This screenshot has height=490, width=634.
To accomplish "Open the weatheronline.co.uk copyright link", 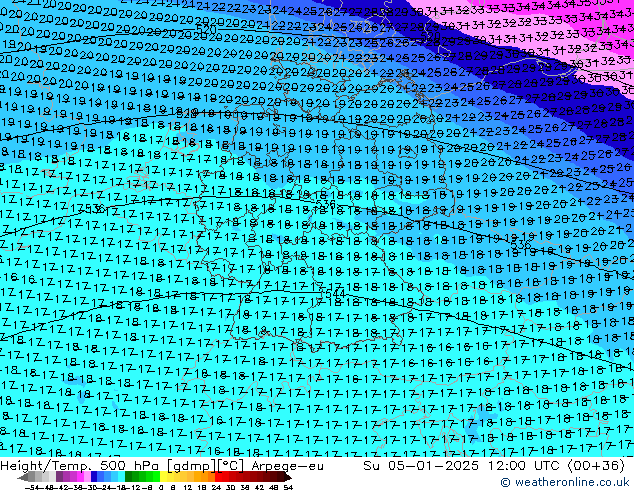I will (565, 482).
